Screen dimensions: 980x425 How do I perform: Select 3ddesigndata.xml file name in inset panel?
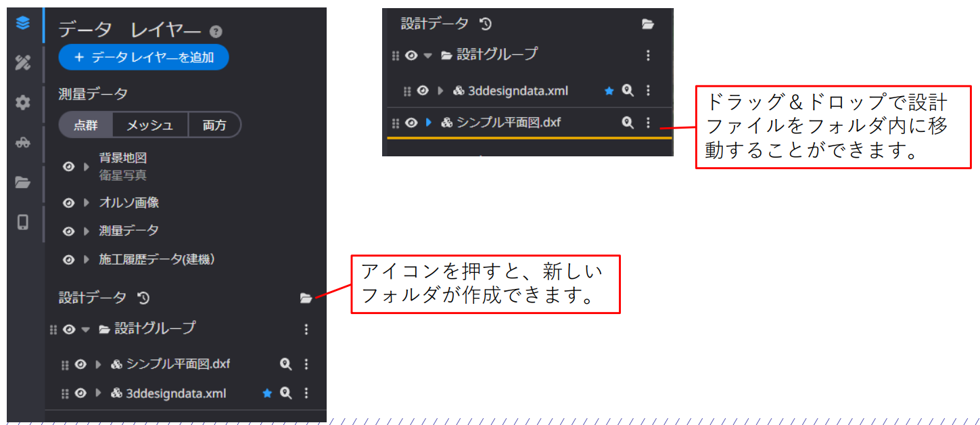[518, 91]
